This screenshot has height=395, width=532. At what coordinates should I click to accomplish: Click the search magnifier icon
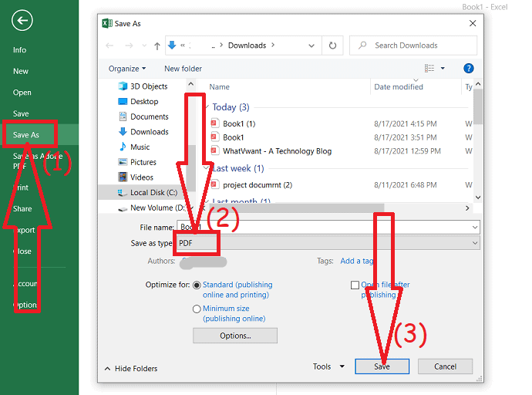362,46
